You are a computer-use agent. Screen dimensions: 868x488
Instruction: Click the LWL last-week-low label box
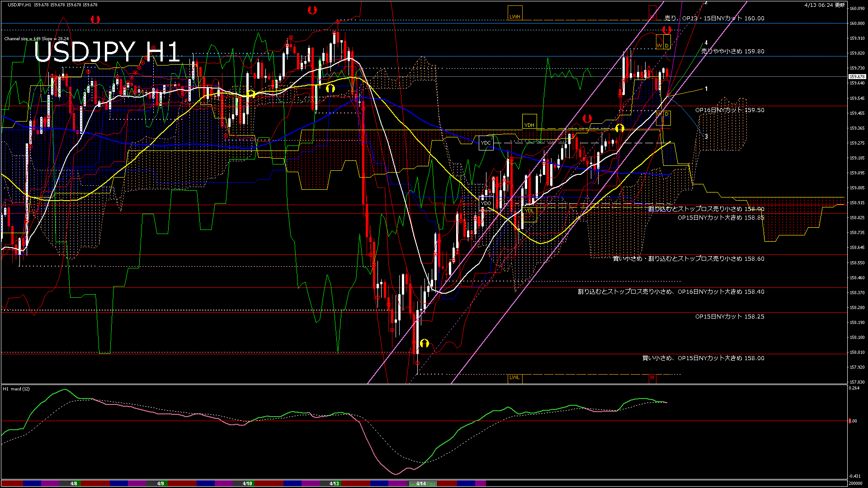point(514,378)
